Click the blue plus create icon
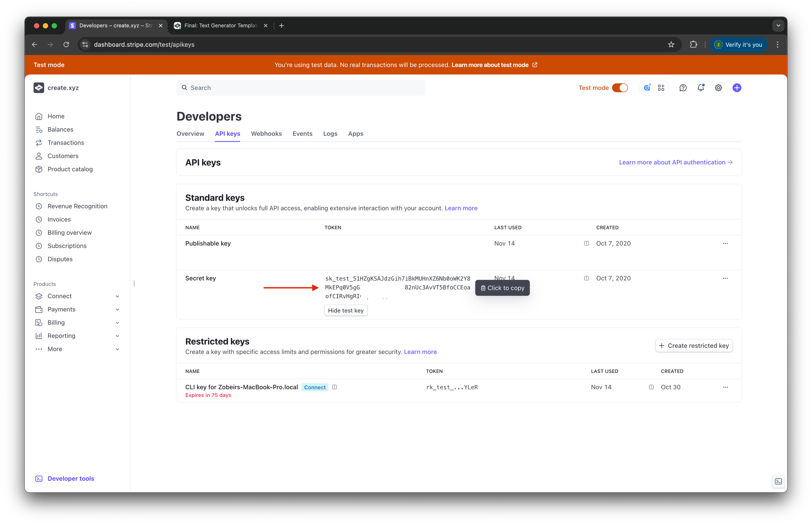Image resolution: width=812 pixels, height=525 pixels. [737, 88]
